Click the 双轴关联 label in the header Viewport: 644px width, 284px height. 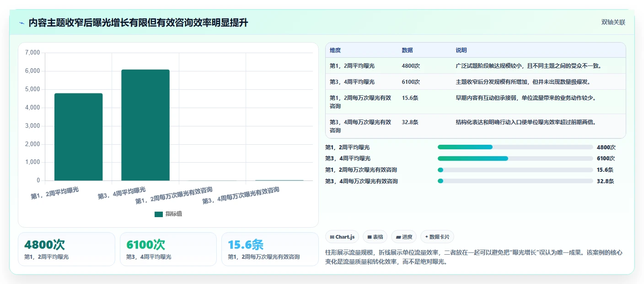click(613, 22)
